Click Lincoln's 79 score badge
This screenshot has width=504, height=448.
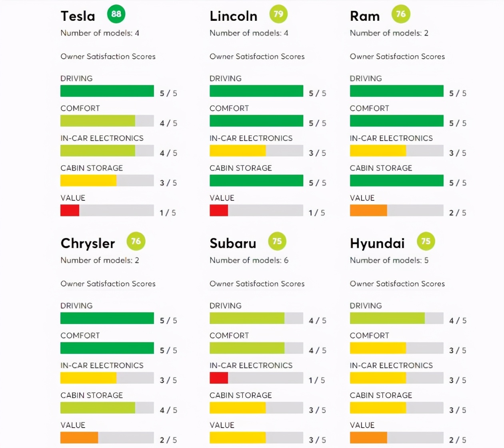click(278, 14)
